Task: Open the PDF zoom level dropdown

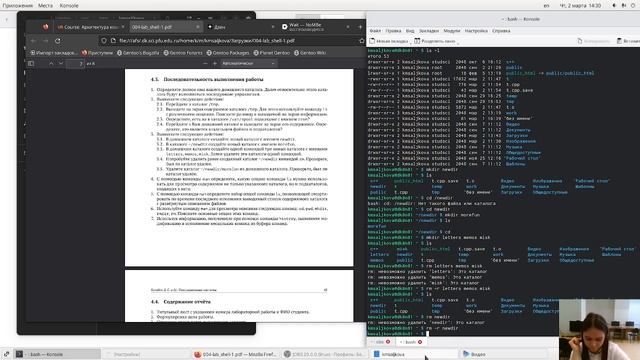Action: (248, 64)
